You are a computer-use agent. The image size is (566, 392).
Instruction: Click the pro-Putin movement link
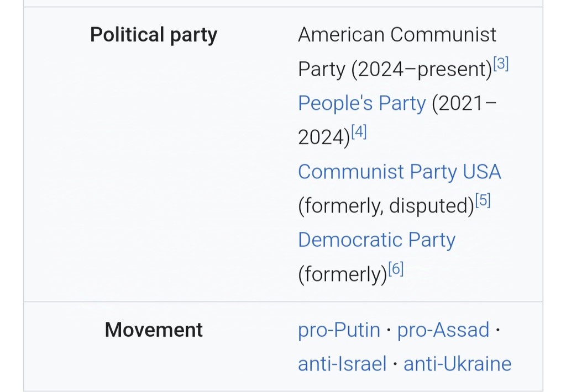(339, 330)
